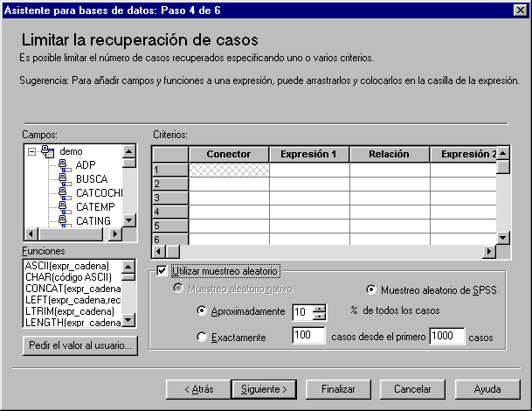This screenshot has height=411, width=532.
Task: Select criteria row 4 header
Action: click(170, 212)
